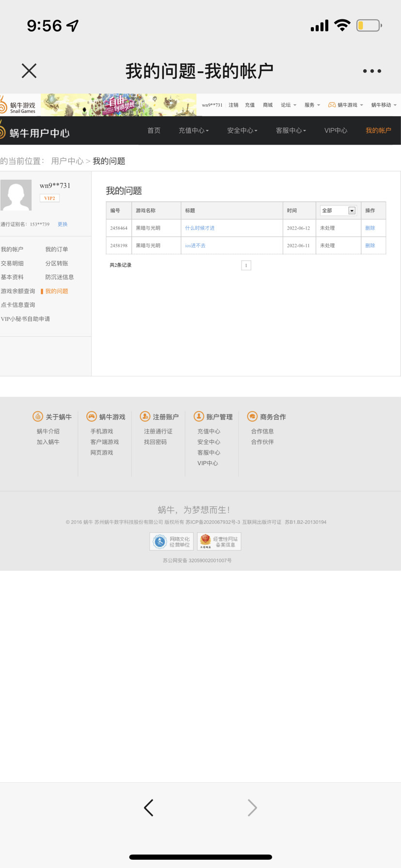Click the 苏ICP备2020067932号-3 link

213,522
